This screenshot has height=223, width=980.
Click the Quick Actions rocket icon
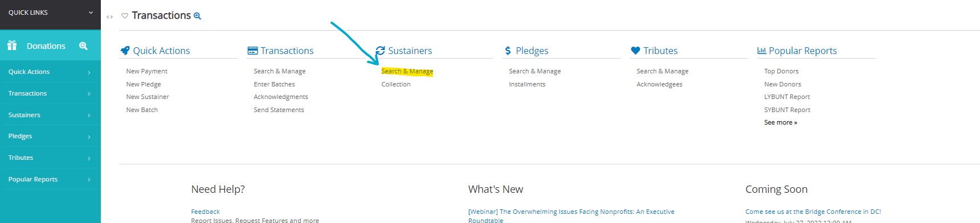pyautogui.click(x=125, y=51)
